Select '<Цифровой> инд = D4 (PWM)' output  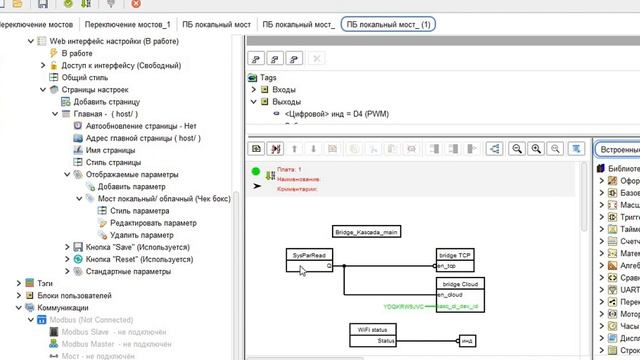tap(337, 114)
